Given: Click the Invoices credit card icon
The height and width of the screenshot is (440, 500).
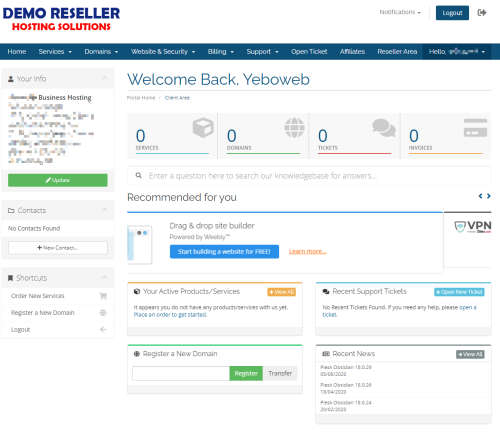Looking at the screenshot, I should [x=475, y=127].
